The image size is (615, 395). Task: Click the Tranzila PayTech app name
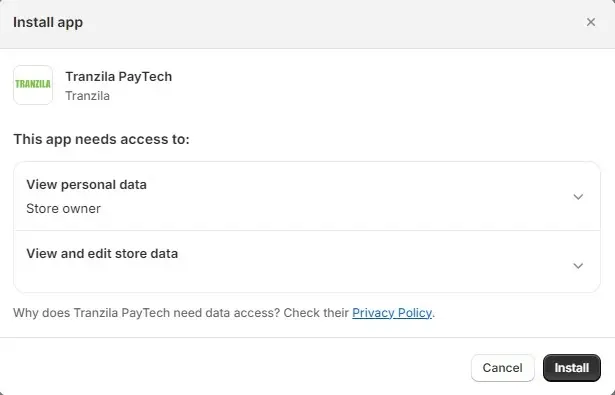(118, 76)
